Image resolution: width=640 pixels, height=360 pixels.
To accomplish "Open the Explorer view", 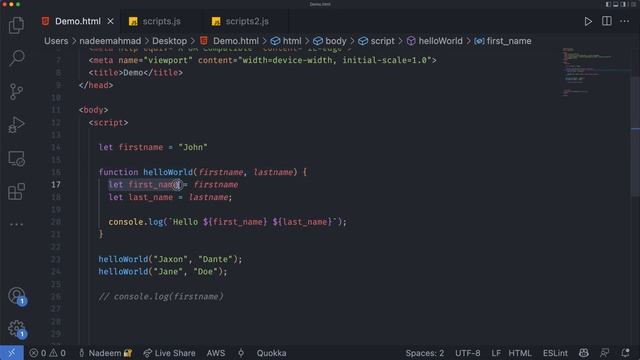I will point(16,26).
